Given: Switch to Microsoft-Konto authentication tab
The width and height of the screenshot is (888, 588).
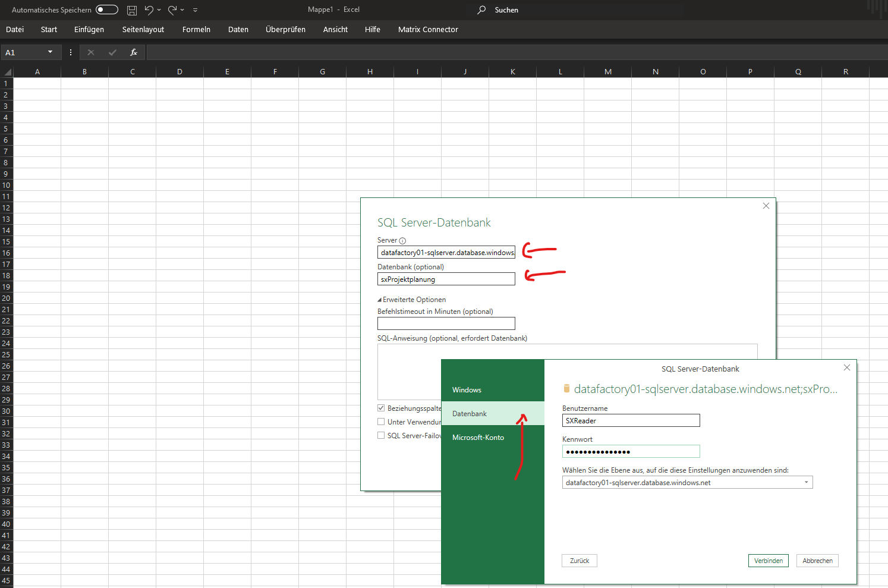Looking at the screenshot, I should pos(478,437).
